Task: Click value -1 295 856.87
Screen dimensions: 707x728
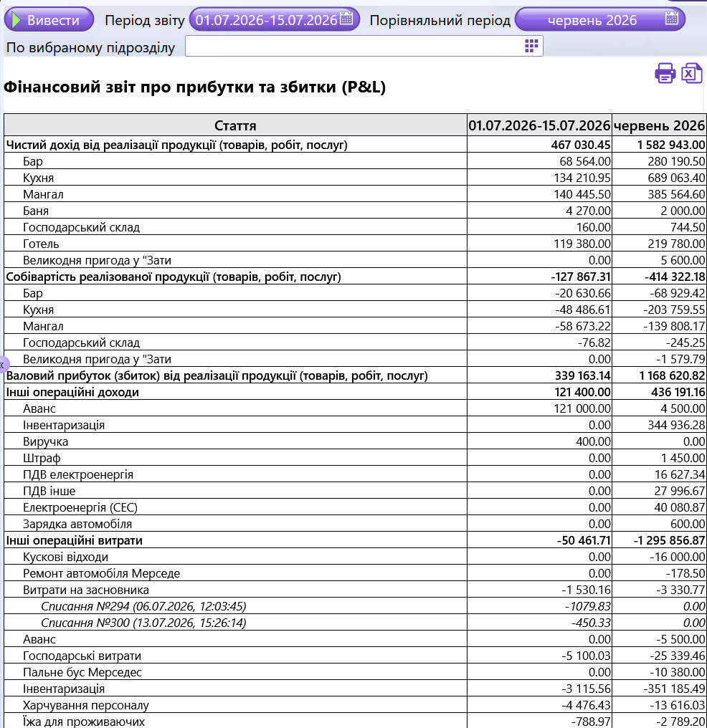Action: 670,540
